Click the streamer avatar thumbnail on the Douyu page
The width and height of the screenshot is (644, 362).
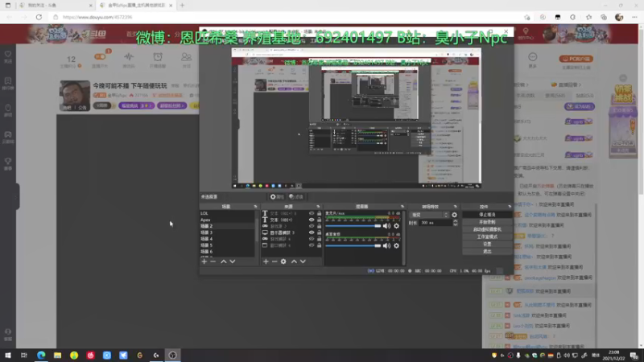(x=75, y=96)
